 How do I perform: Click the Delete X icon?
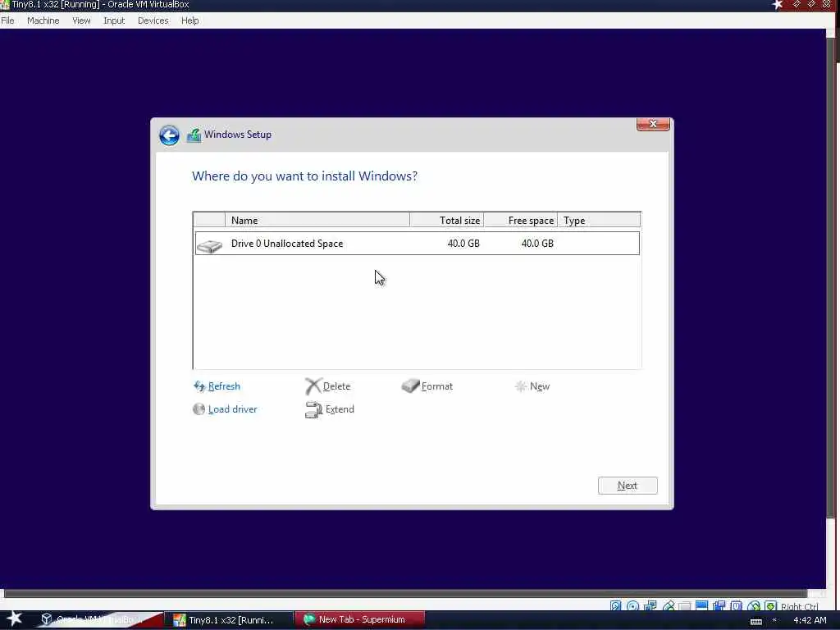[313, 386]
